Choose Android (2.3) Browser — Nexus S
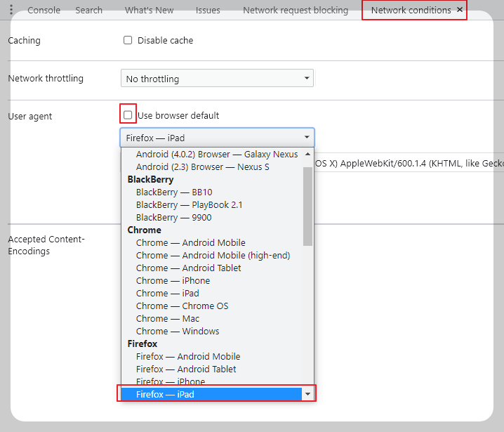Screen dimensions: 504x432 212,167
